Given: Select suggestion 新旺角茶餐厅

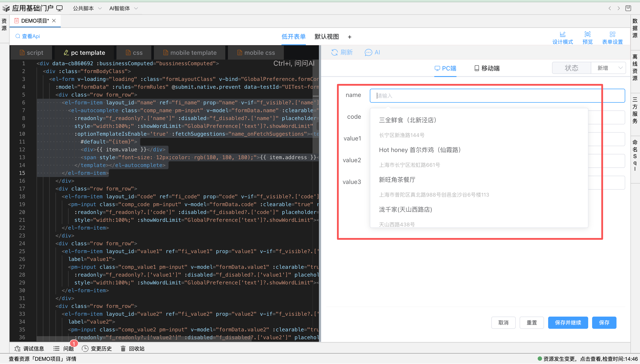Looking at the screenshot, I should pyautogui.click(x=397, y=180).
